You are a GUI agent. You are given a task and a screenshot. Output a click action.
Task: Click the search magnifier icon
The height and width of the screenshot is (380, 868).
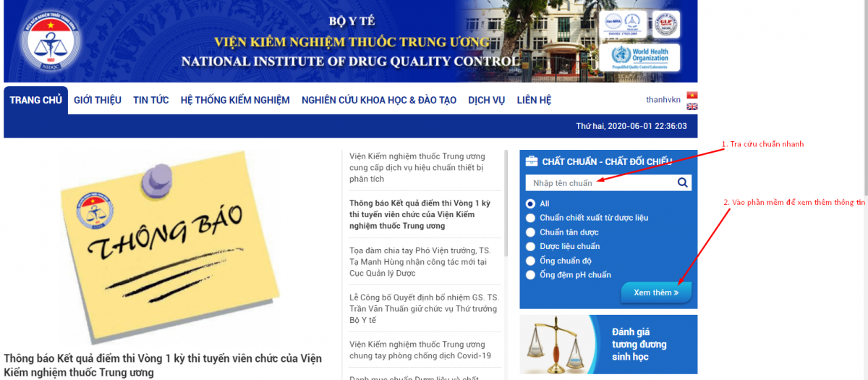point(682,182)
